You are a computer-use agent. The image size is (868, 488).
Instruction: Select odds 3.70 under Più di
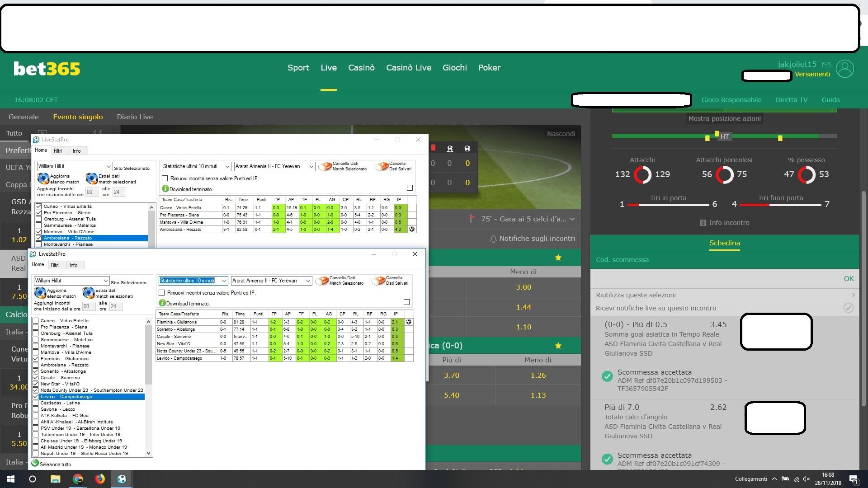tap(451, 375)
